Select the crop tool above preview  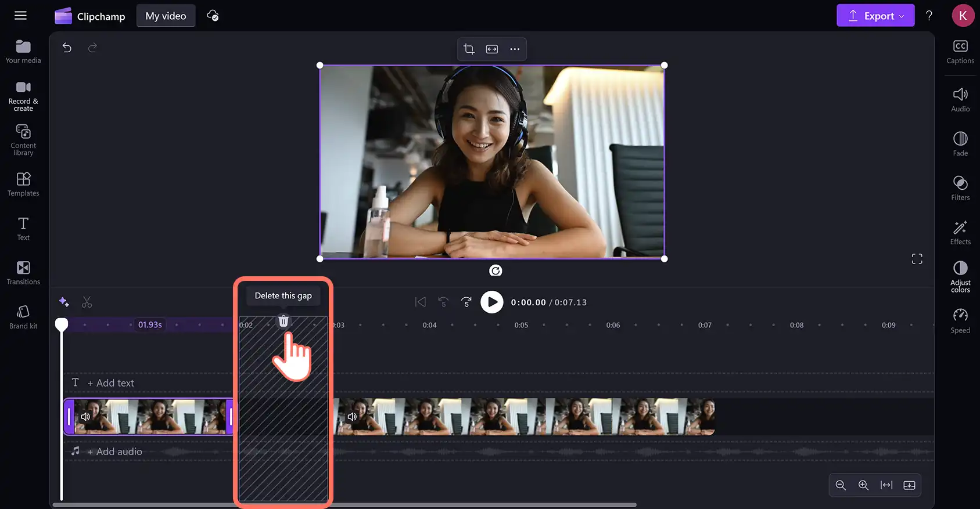pos(469,49)
